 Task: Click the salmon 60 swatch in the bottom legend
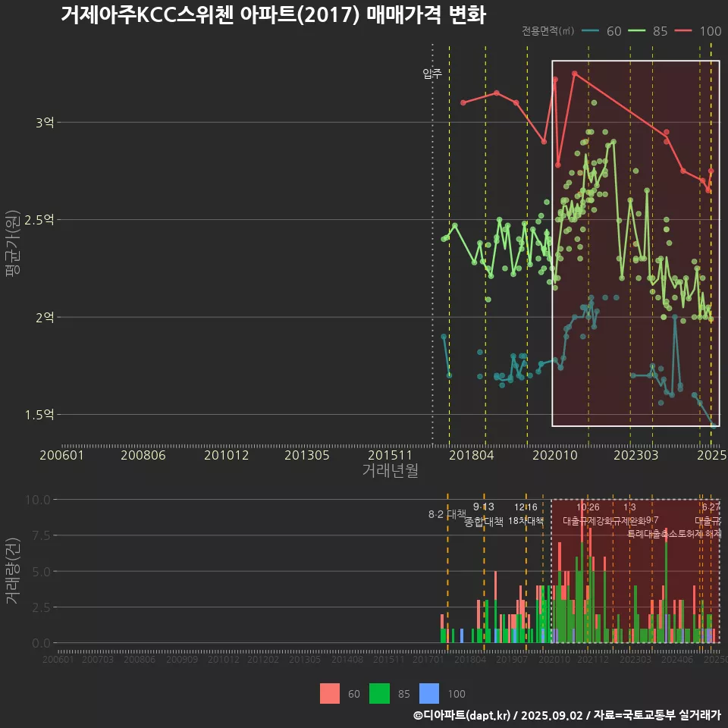click(x=330, y=694)
